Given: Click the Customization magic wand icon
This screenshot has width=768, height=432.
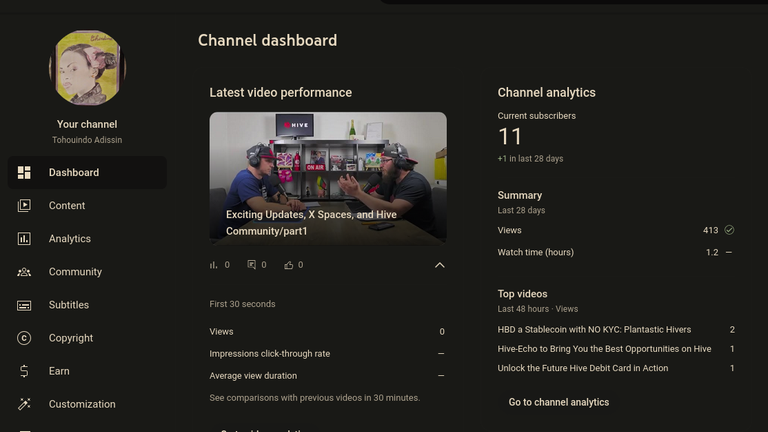Looking at the screenshot, I should (24, 404).
